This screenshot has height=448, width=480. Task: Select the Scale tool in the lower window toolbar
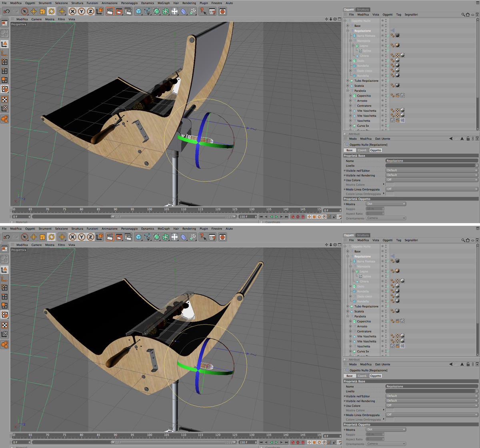coord(42,237)
